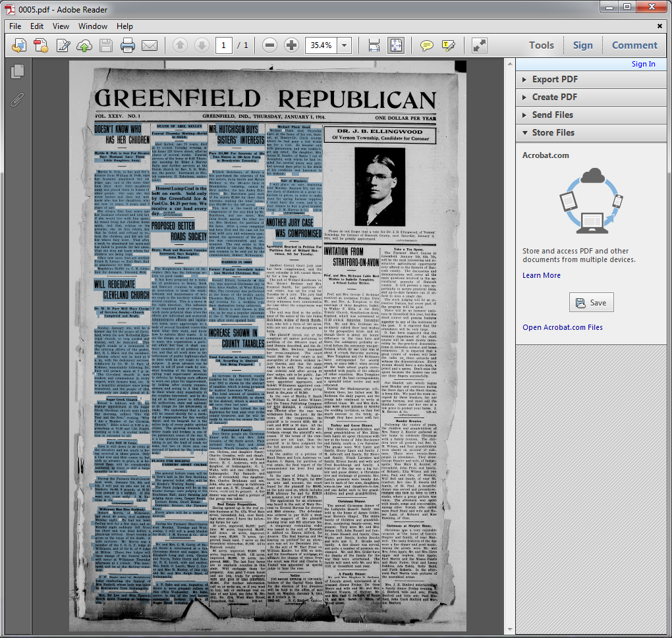The image size is (672, 638).
Task: Open Acrobat.com Files link
Action: point(562,327)
